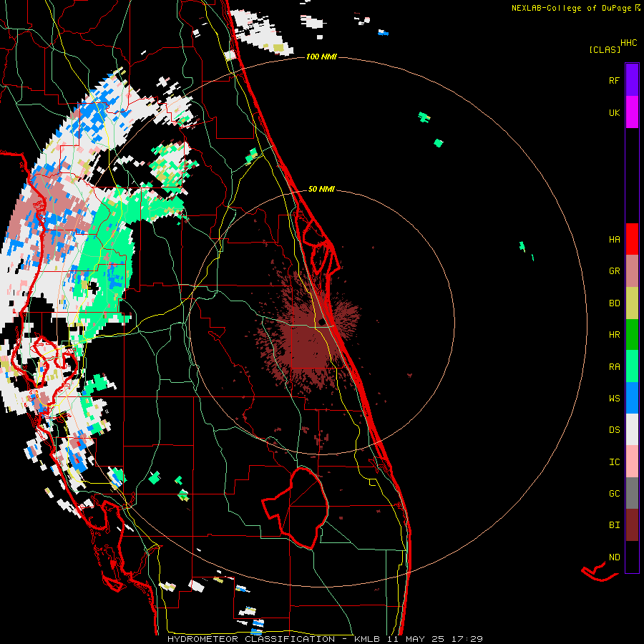Click the RA rain color swatch
This screenshot has height=644, width=644.
coord(632,366)
